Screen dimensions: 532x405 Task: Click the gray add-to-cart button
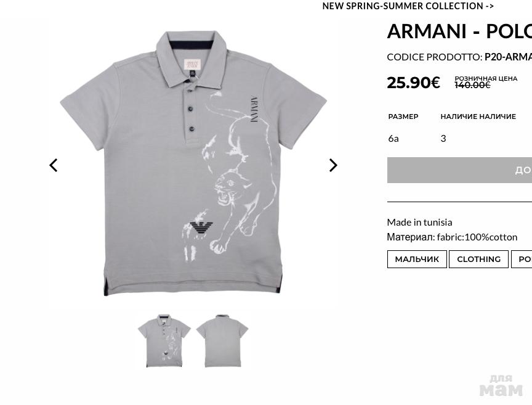(x=459, y=170)
